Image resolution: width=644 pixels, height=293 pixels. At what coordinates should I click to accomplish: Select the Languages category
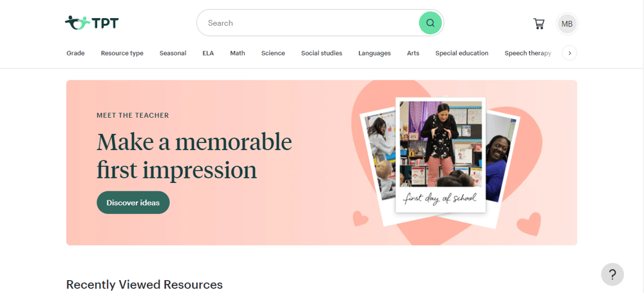375,53
